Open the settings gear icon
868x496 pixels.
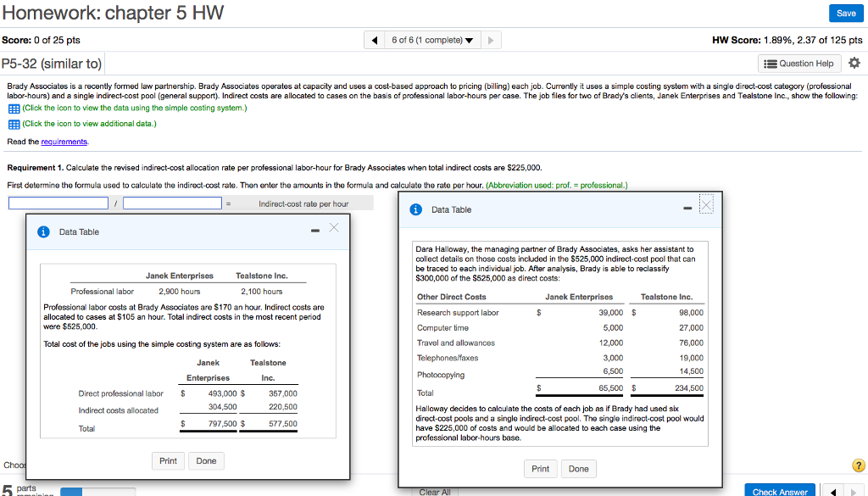point(854,64)
